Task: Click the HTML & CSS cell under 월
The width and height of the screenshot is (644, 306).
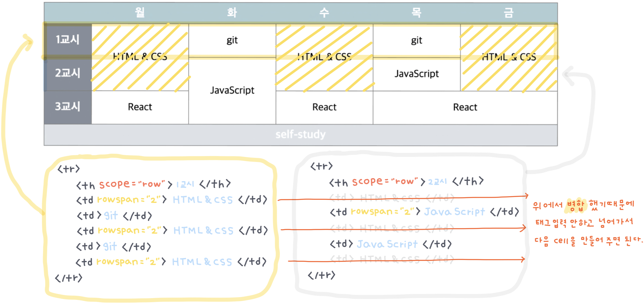Action: (140, 57)
